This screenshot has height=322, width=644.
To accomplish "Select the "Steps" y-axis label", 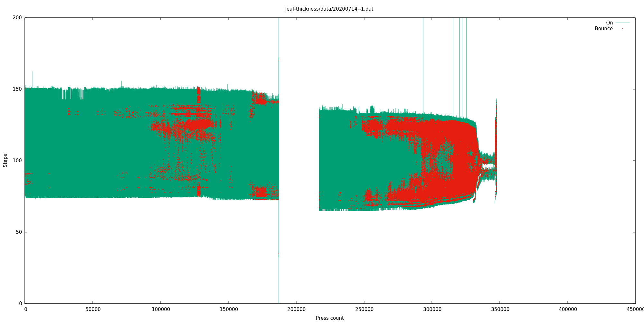I will pos(5,160).
